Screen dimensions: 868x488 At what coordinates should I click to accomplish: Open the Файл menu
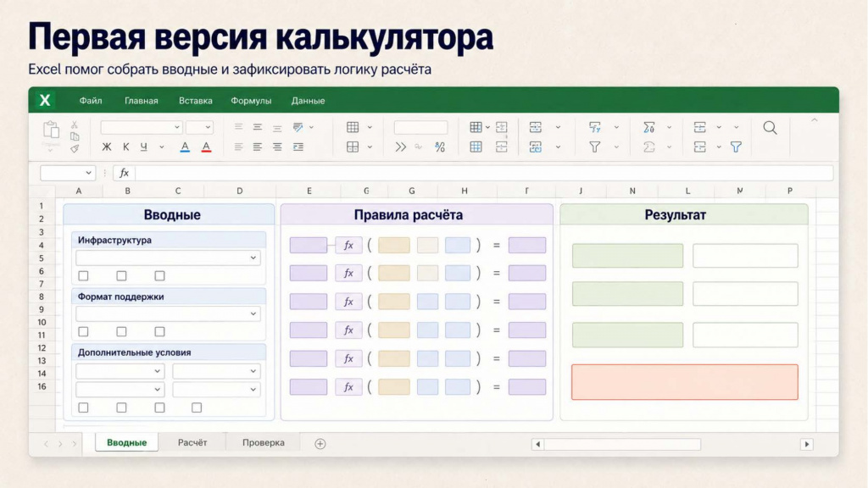[x=90, y=101]
